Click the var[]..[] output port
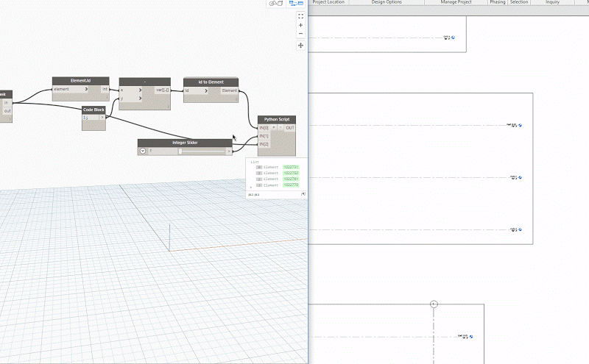This screenshot has height=364, width=589. 163,90
